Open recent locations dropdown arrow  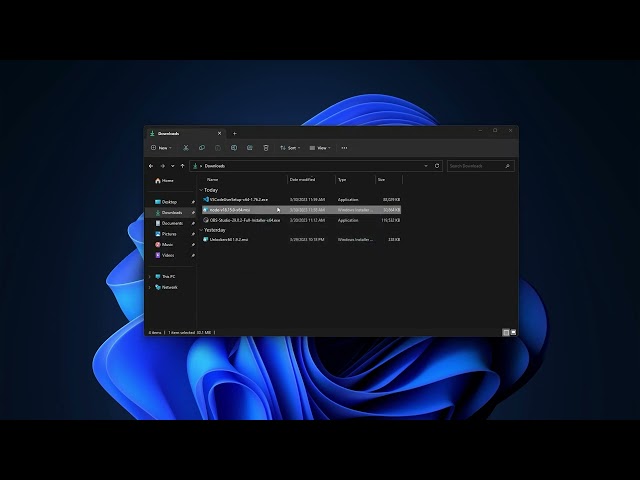[x=173, y=166]
